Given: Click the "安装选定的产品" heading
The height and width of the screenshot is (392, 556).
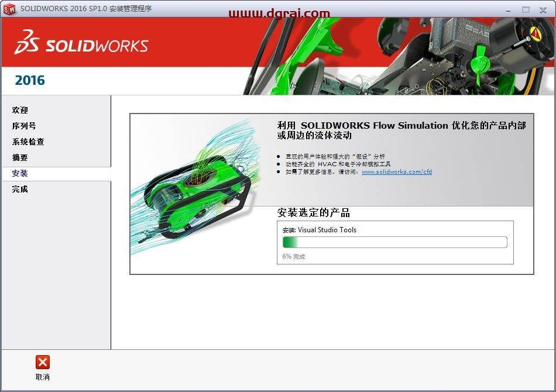Looking at the screenshot, I should (314, 213).
